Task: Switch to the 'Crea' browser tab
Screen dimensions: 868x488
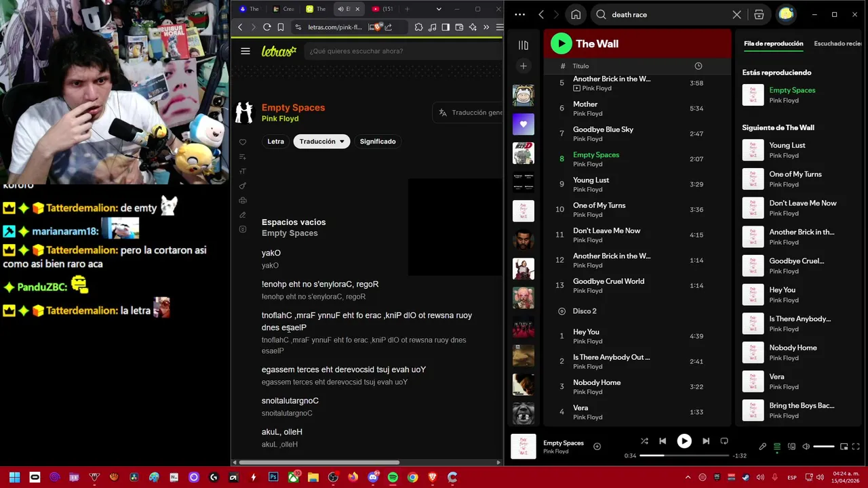Action: 283,9
